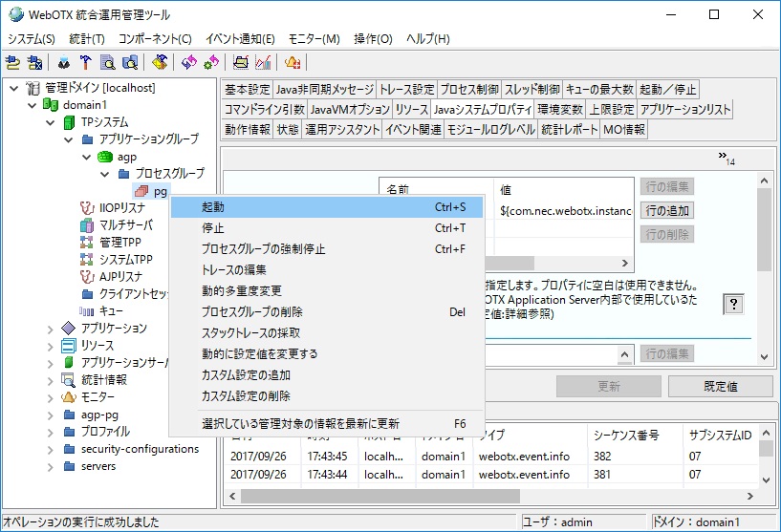Click the line chart icon in toolbar
Screen dimensions: 781x532
262,63
